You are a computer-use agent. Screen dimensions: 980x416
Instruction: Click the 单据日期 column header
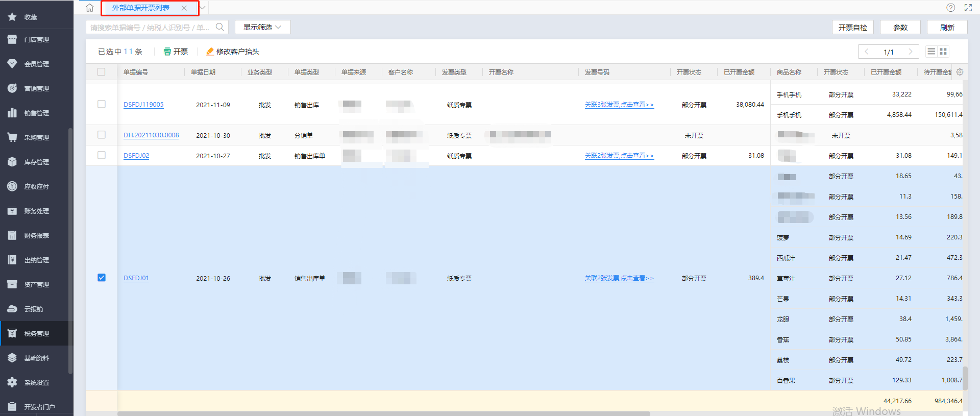(x=203, y=72)
